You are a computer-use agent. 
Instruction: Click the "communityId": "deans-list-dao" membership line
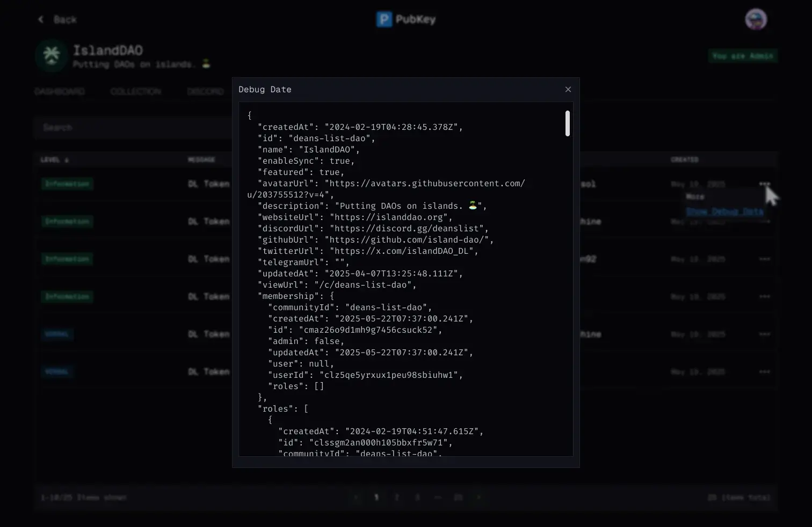coord(350,308)
